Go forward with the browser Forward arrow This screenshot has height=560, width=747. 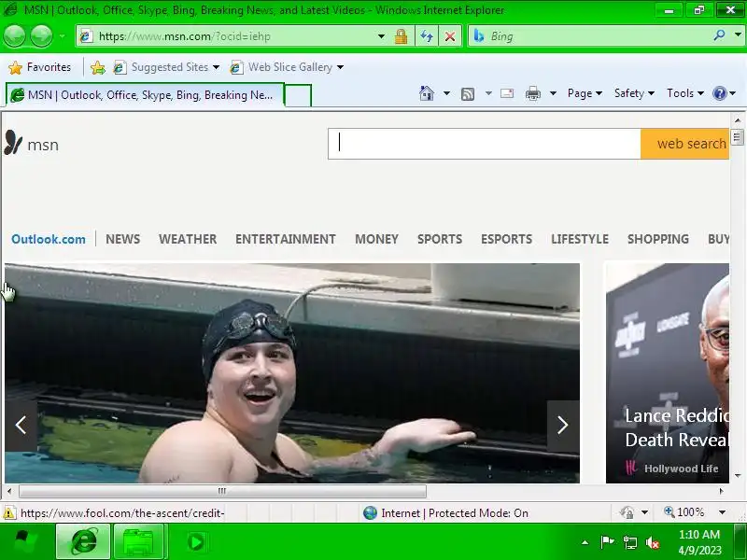(41, 35)
